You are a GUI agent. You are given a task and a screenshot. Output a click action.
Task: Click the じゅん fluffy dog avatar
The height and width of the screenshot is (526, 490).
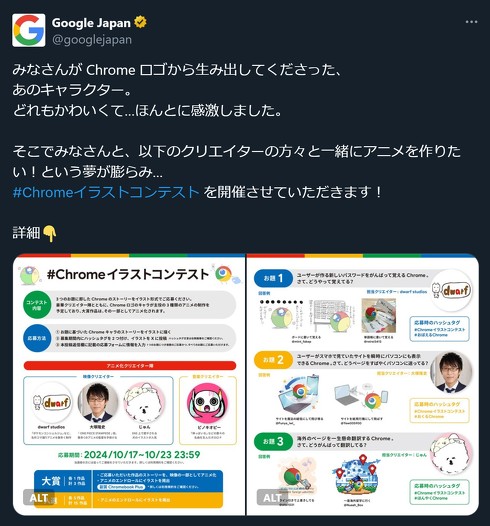point(144,403)
